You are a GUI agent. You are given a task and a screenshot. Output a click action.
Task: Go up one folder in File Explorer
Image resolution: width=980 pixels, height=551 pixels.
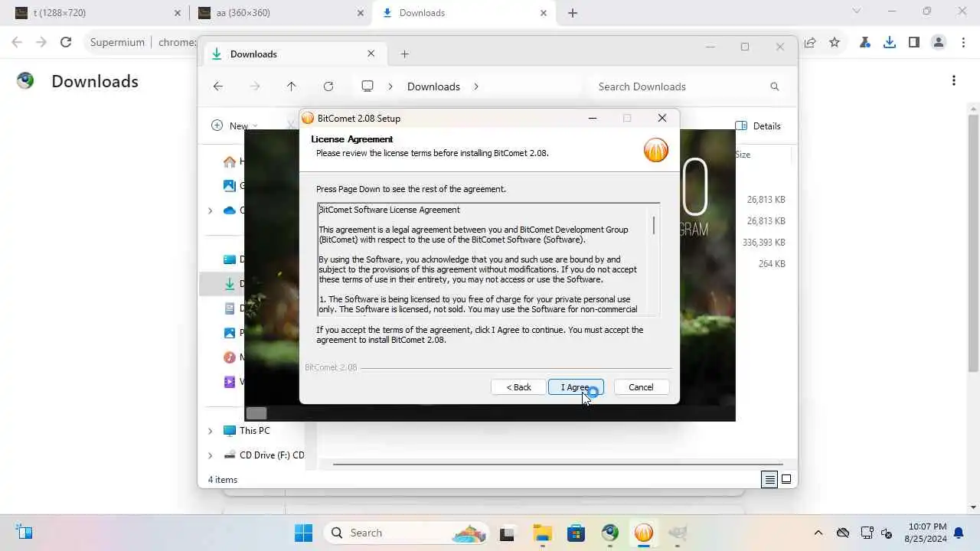(292, 86)
